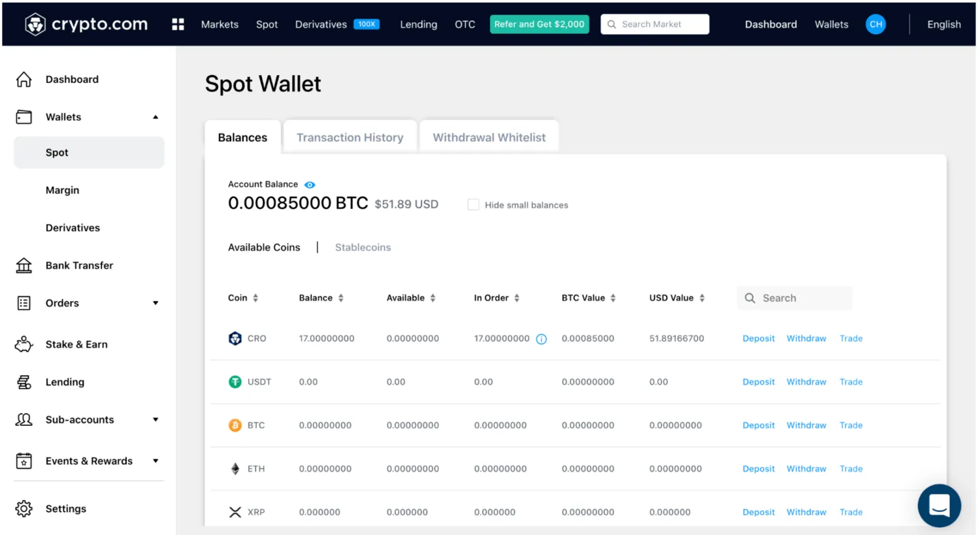This screenshot has height=535, width=980.
Task: Switch to the Withdrawal Whitelist tab
Action: (489, 137)
